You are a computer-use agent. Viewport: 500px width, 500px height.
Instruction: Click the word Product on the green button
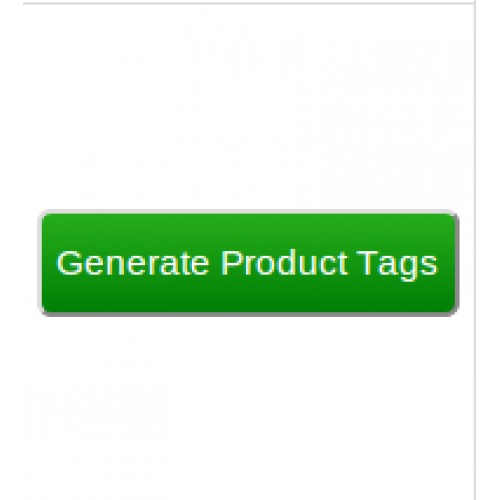tap(284, 263)
